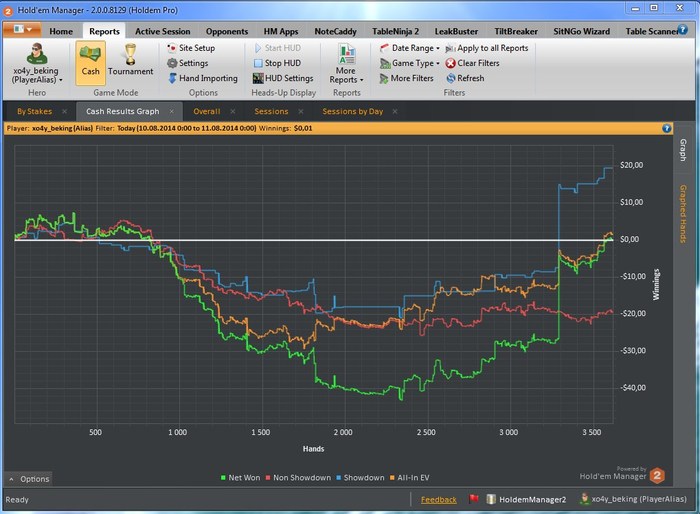This screenshot has width=700, height=514.
Task: Click HoldemManager2 database status item
Action: (526, 499)
